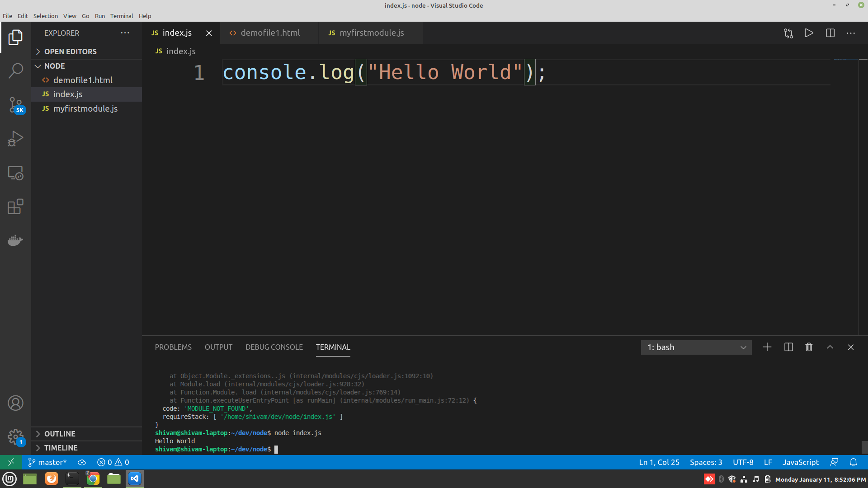Open the Extensions view icon
This screenshot has width=868, height=488.
click(15, 206)
